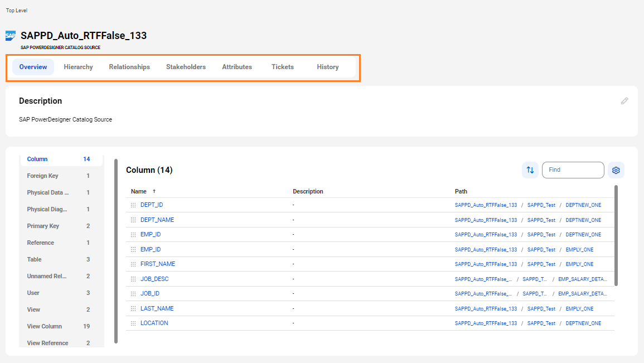Click the sort columns arrows icon
This screenshot has height=363, width=644.
pyautogui.click(x=530, y=170)
